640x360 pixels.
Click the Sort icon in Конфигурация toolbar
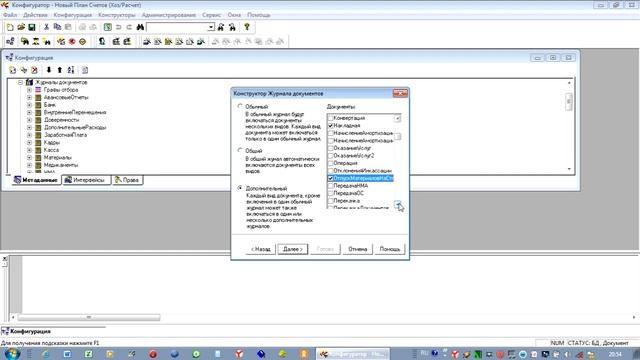click(x=71, y=70)
